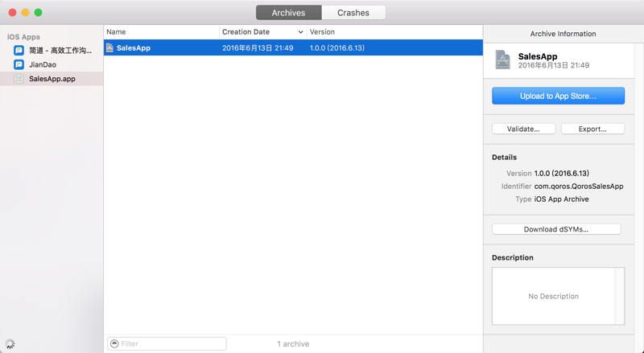Zoom the window with green button
This screenshot has width=644, height=353.
(x=38, y=13)
